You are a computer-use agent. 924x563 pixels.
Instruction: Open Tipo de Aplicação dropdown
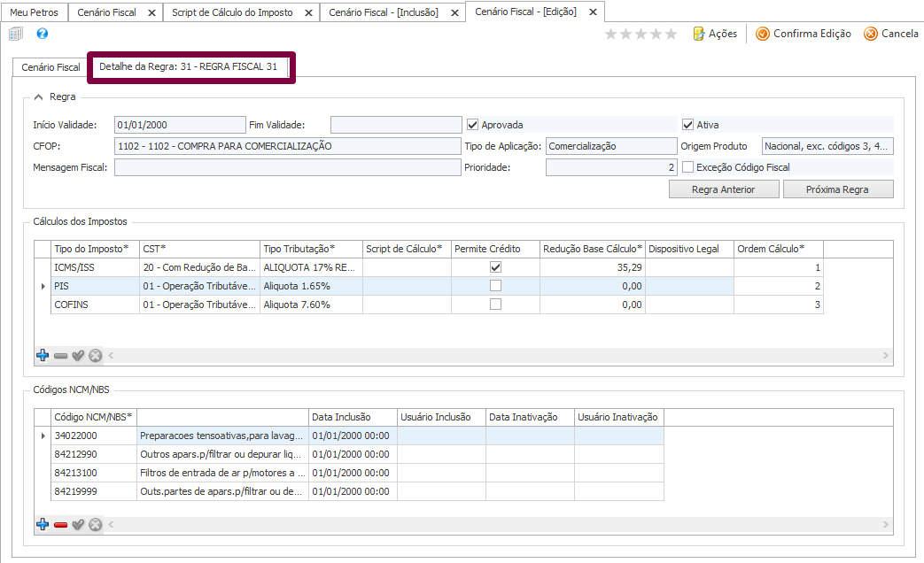(611, 146)
